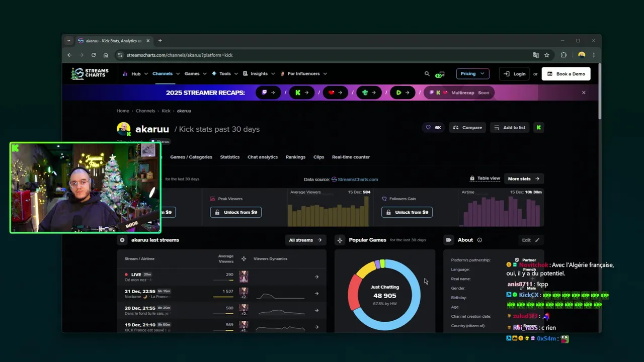Unlock Followers Gain from $9
644x362 pixels.
407,212
